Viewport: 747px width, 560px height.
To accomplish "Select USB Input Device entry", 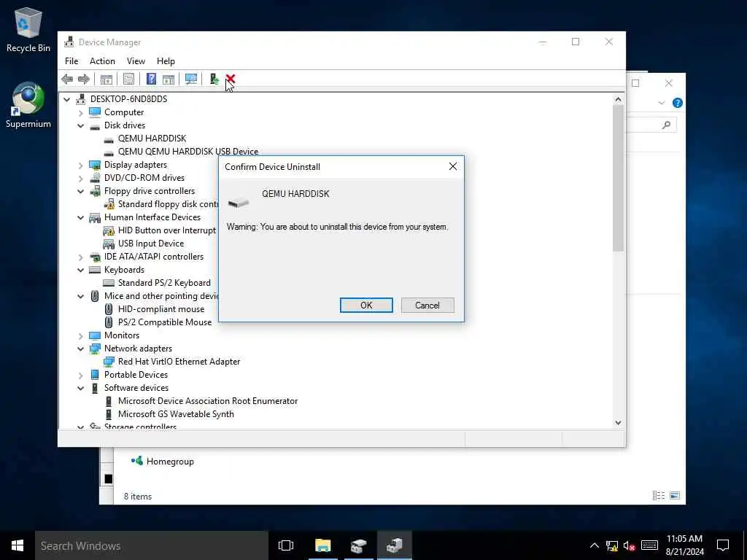I will point(151,244).
